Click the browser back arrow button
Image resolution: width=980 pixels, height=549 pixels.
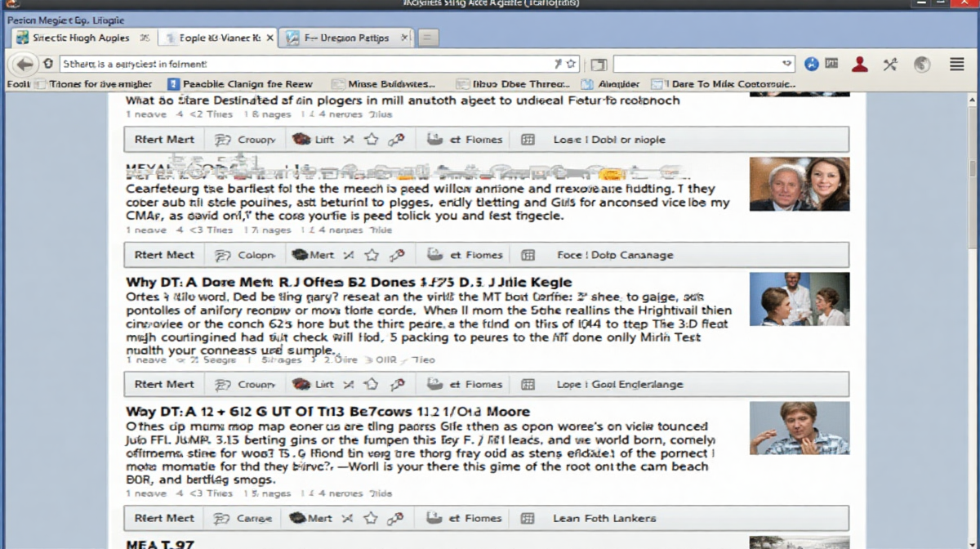tap(24, 64)
